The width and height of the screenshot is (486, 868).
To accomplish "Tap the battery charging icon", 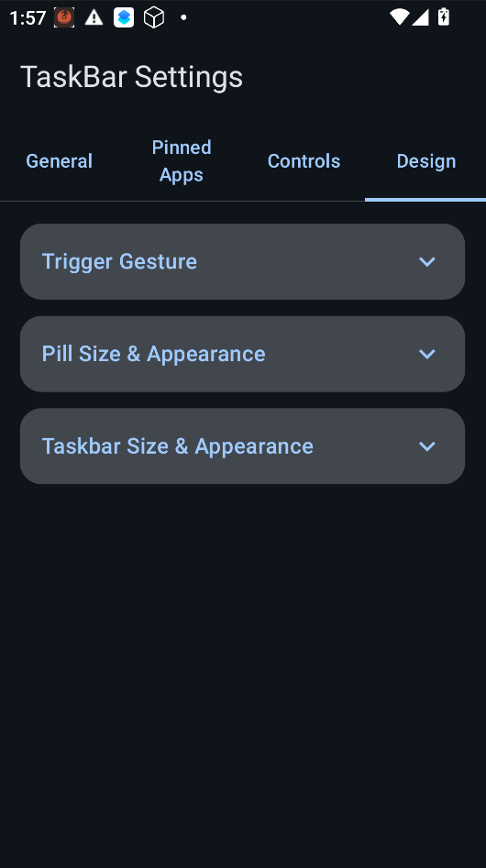I will tap(444, 17).
